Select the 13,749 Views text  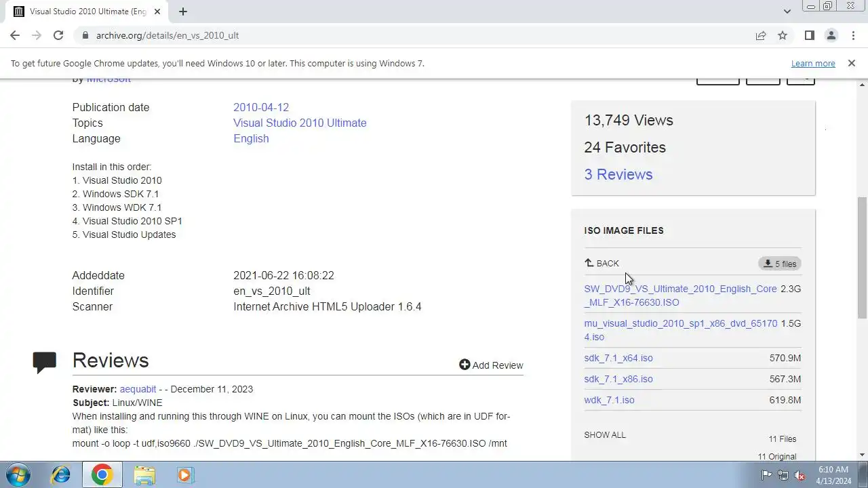(629, 120)
